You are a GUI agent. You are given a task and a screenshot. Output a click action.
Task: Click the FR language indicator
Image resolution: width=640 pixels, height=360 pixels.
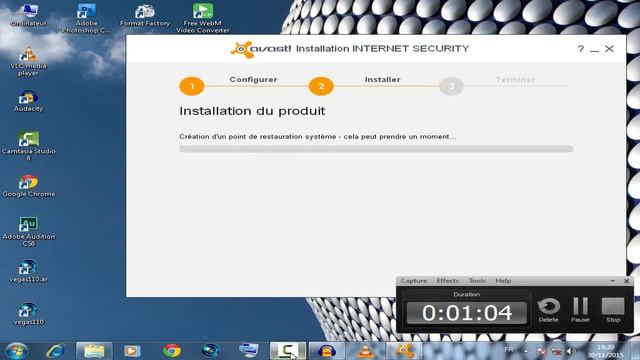509,350
